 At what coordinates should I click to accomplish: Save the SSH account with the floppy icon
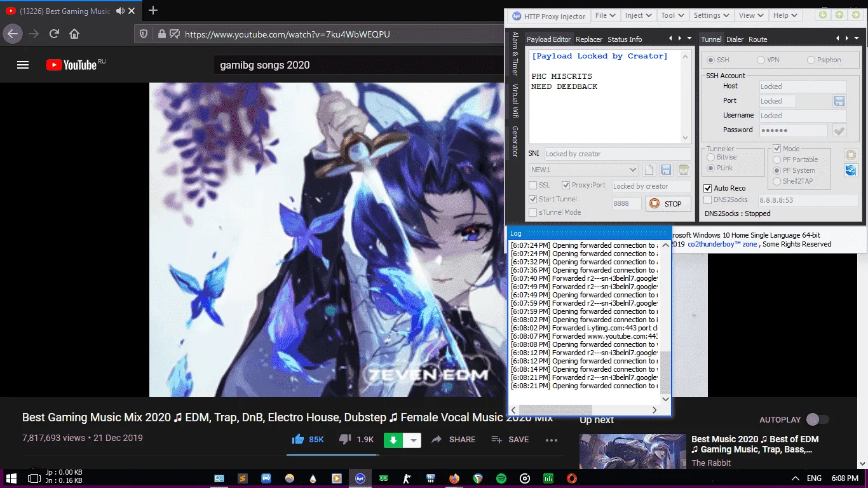(x=839, y=101)
